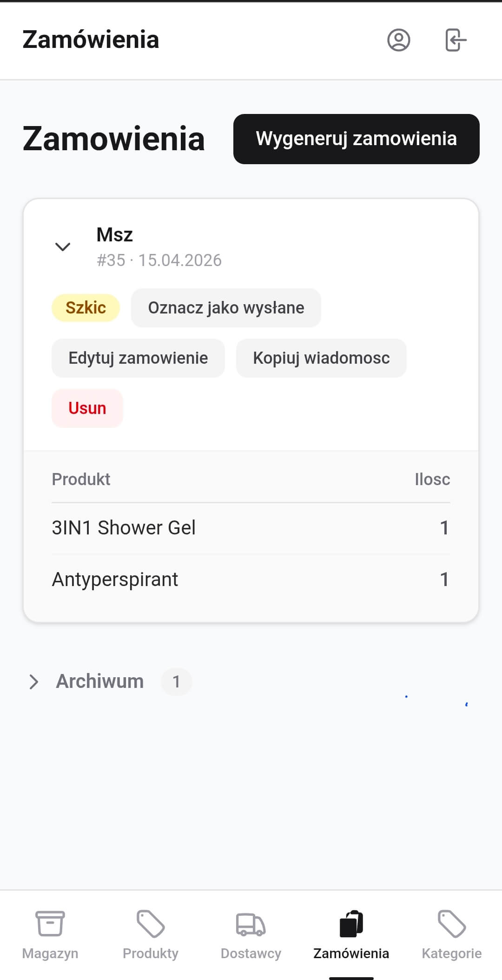The width and height of the screenshot is (502, 980).
Task: Tap the Produkty tag icon
Action: click(x=151, y=923)
